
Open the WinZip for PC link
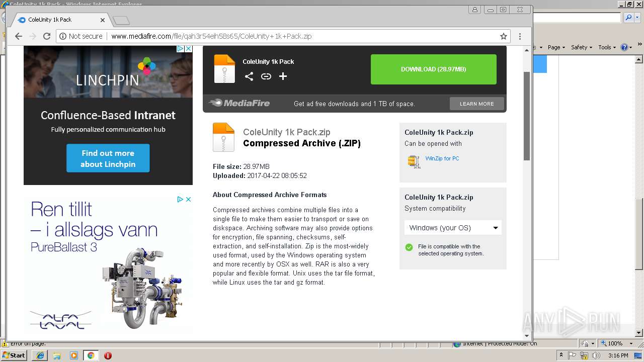pyautogui.click(x=442, y=158)
